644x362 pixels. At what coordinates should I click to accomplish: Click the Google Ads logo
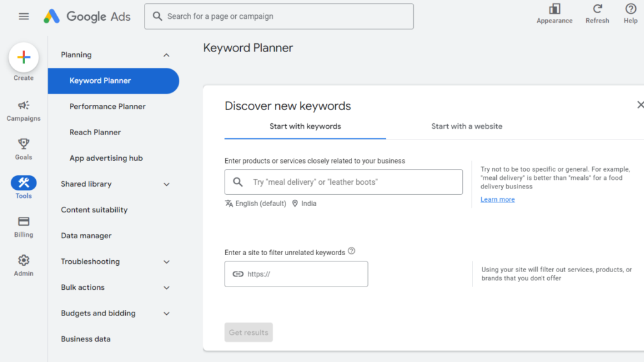click(x=87, y=16)
